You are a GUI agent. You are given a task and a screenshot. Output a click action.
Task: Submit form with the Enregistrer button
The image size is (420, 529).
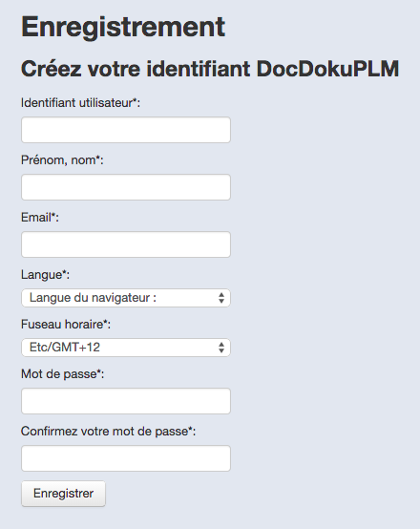63,494
